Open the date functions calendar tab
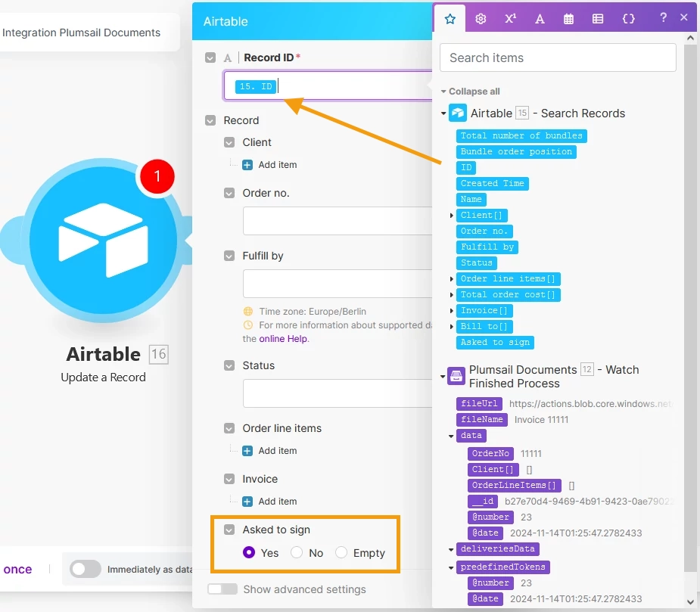Screen dimensions: 700x612 point(569,19)
